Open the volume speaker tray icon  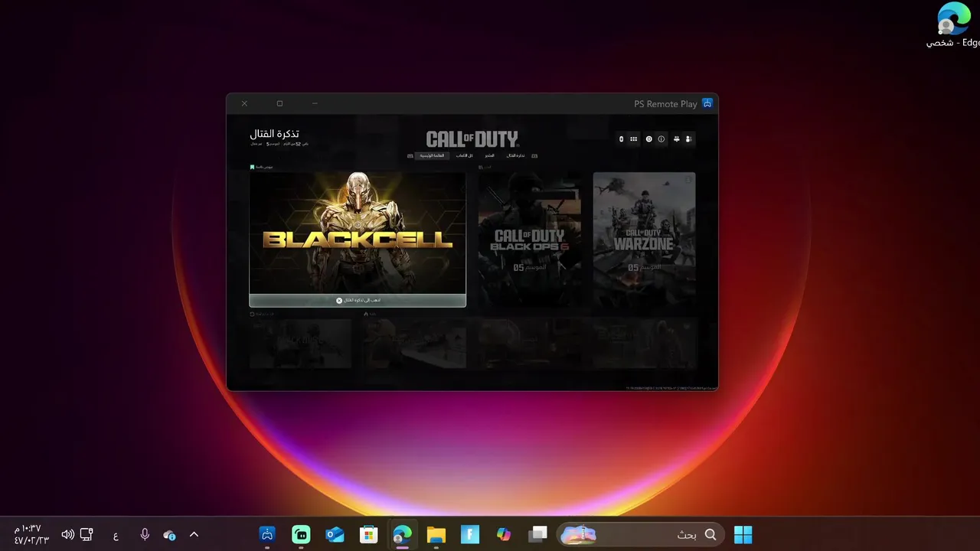coord(67,535)
